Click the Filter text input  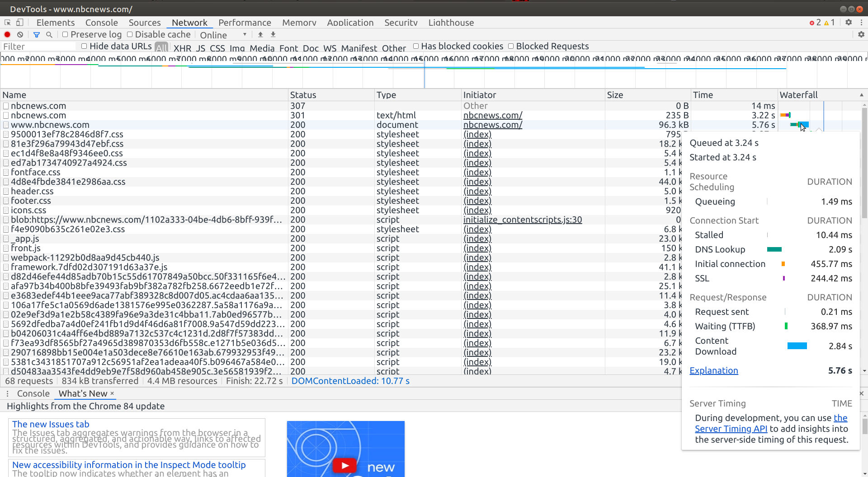[38, 46]
